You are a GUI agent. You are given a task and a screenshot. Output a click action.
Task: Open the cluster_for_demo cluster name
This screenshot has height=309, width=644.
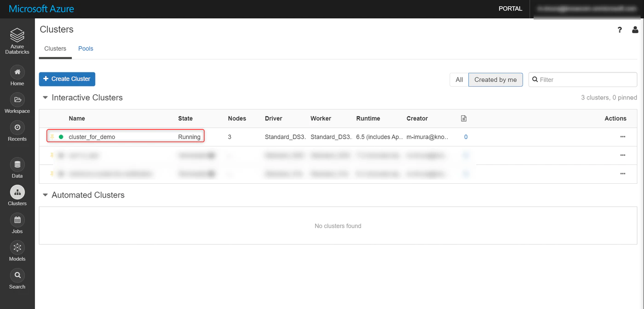point(92,137)
